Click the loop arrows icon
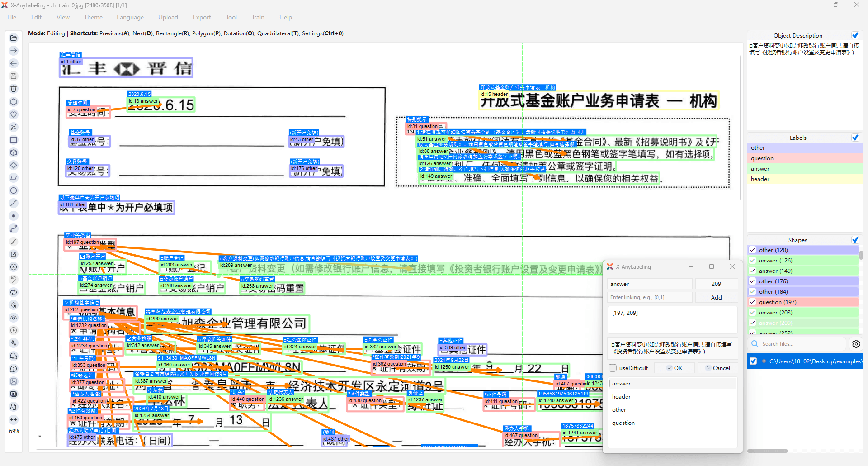The width and height of the screenshot is (868, 466). 14,292
